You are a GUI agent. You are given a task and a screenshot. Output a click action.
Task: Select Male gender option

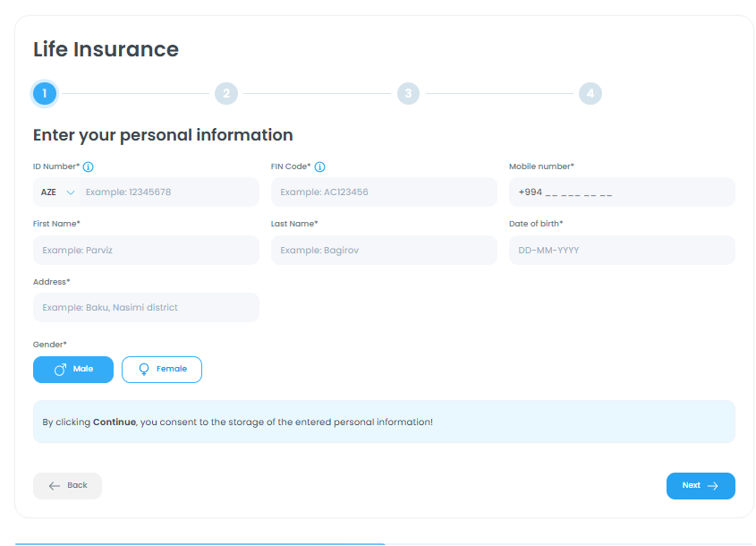point(73,370)
